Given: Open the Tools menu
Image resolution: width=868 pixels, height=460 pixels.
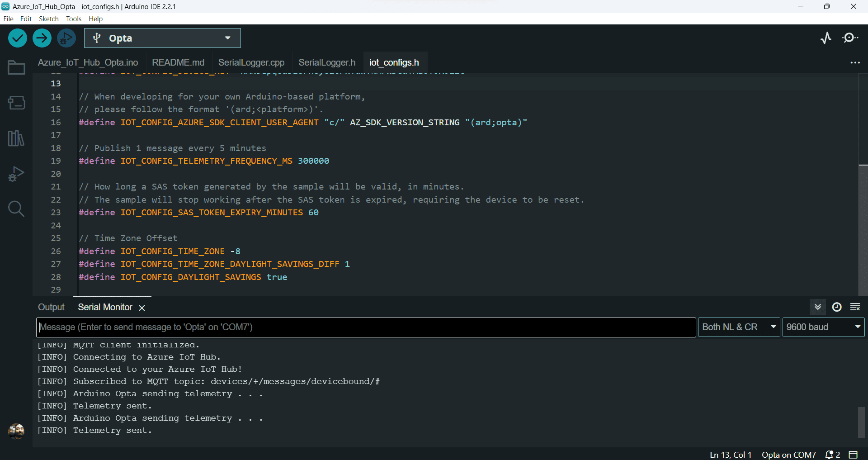Looking at the screenshot, I should pyautogui.click(x=73, y=19).
